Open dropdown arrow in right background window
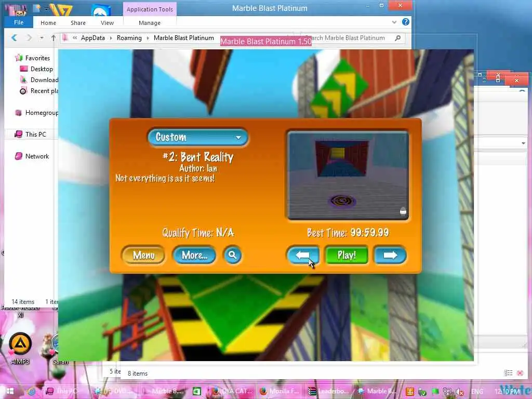The image size is (532, 399). [524, 143]
